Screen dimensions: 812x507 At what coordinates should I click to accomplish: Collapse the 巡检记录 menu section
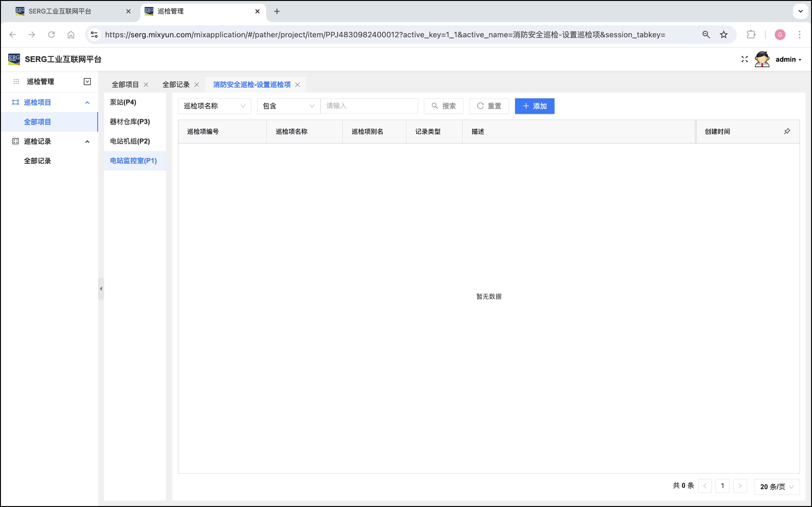click(x=87, y=142)
